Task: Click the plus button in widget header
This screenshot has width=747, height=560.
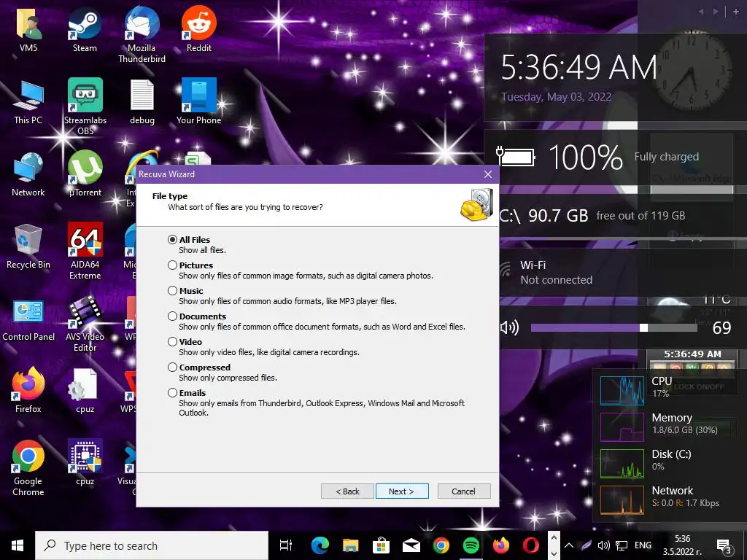Action: click(736, 12)
